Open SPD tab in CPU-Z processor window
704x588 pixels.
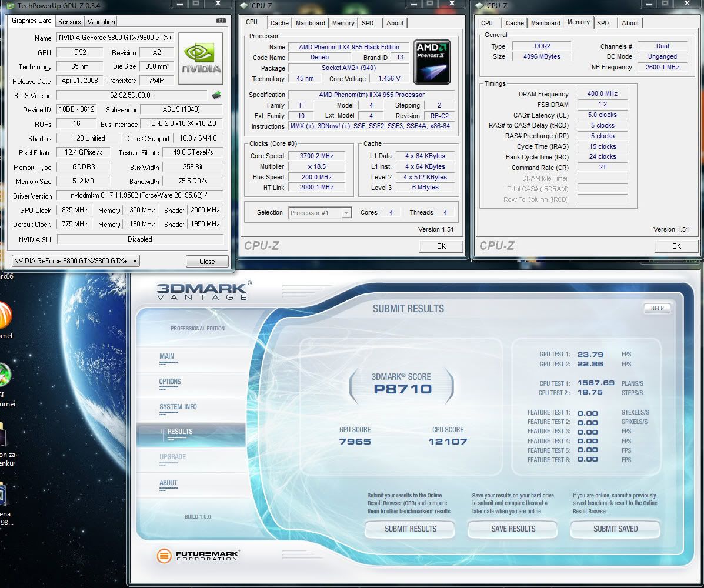point(368,23)
